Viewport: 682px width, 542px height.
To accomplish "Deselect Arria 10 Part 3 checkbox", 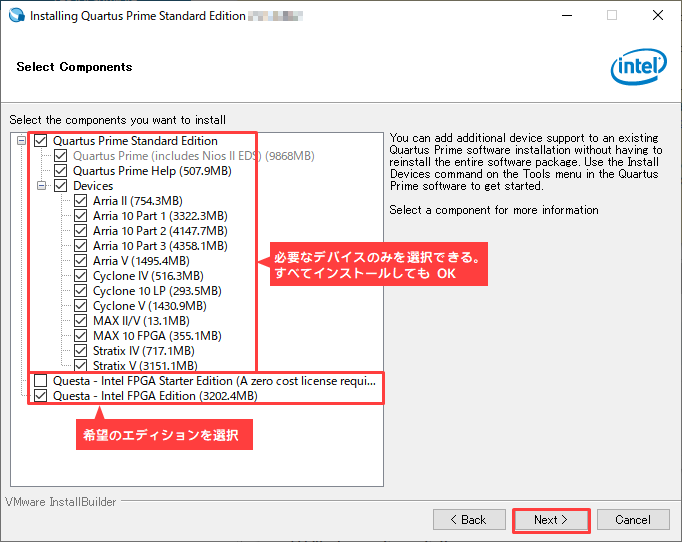I will [80, 246].
